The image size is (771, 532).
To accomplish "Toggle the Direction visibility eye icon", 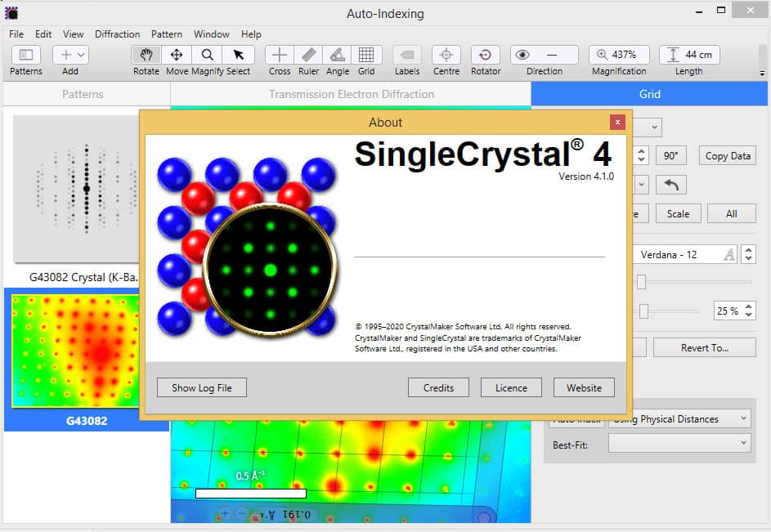I will (523, 56).
